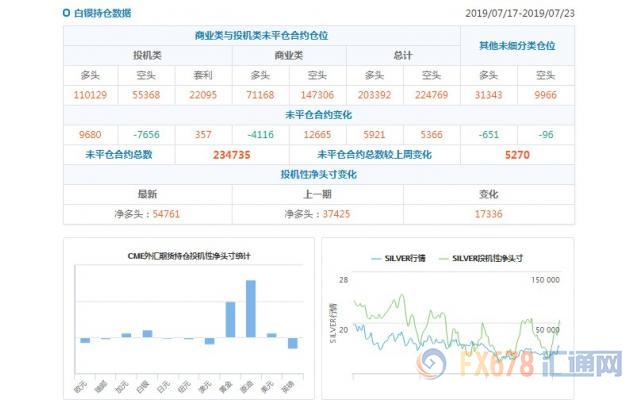Select the total short value 224769
640x400 pixels.
(432, 95)
